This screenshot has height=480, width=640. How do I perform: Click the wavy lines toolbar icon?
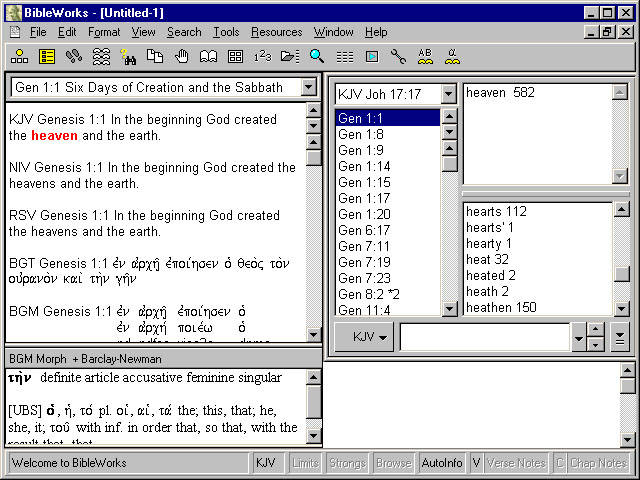click(x=101, y=56)
